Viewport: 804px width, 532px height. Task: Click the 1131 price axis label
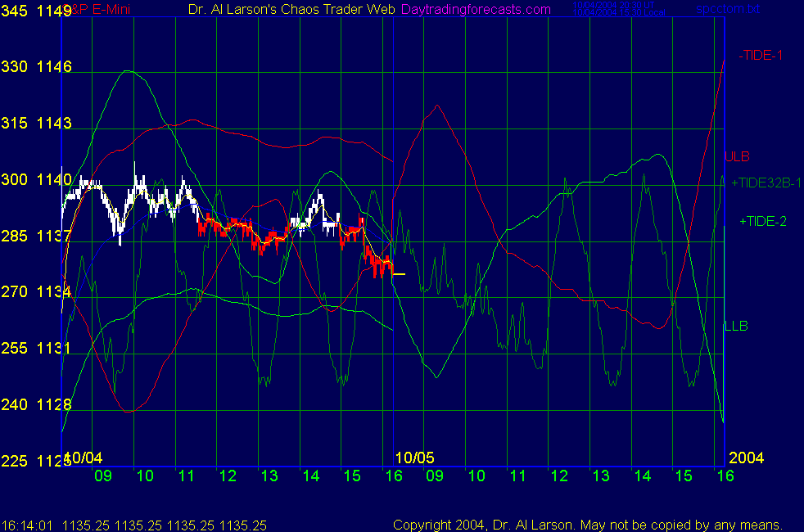(55, 348)
